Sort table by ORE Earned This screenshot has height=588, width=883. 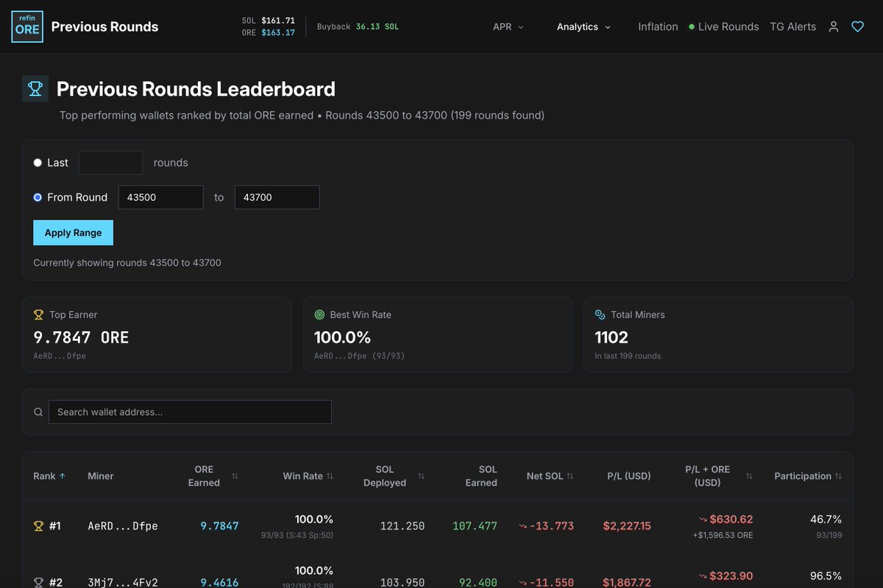(x=235, y=476)
